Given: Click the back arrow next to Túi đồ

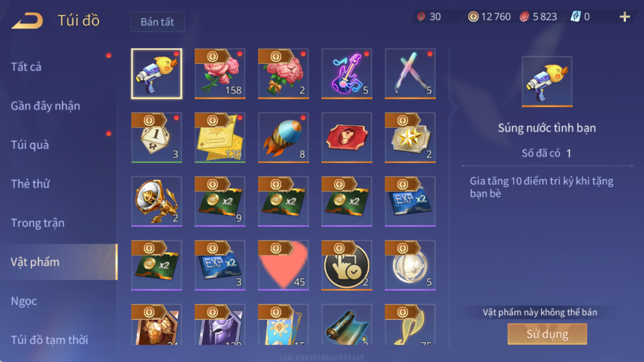Looking at the screenshot, I should tap(27, 21).
